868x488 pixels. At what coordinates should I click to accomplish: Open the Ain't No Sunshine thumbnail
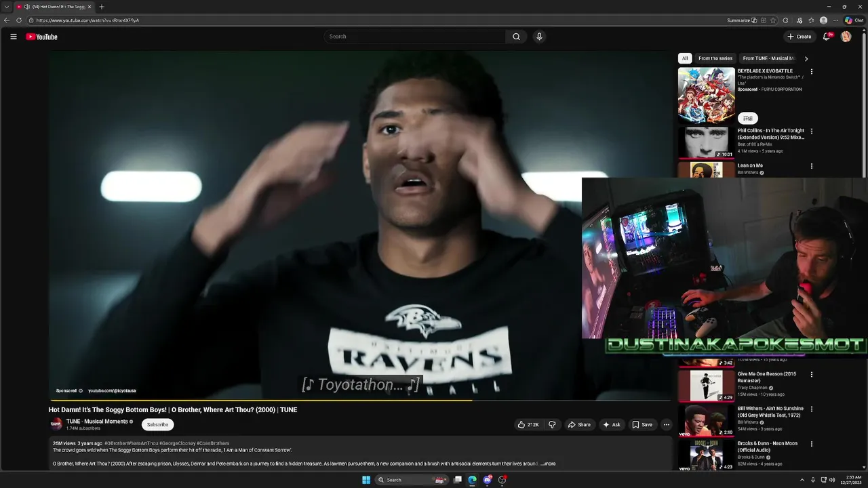707,420
